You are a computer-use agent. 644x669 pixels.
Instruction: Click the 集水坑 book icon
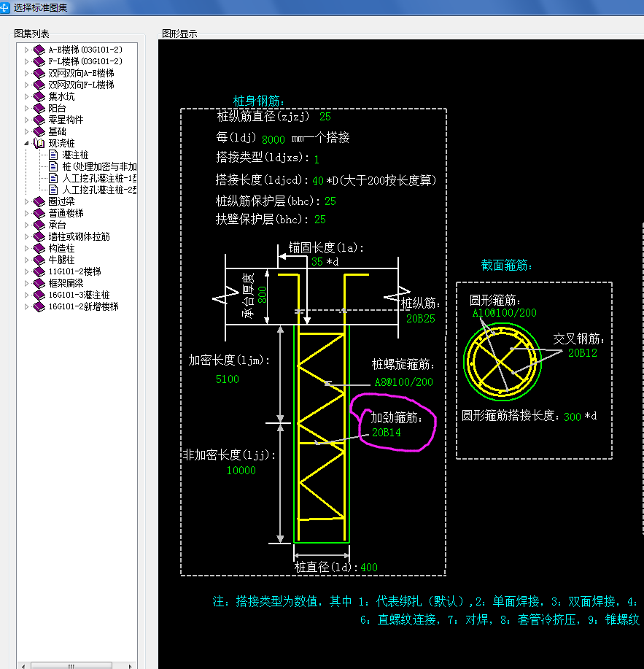point(39,96)
